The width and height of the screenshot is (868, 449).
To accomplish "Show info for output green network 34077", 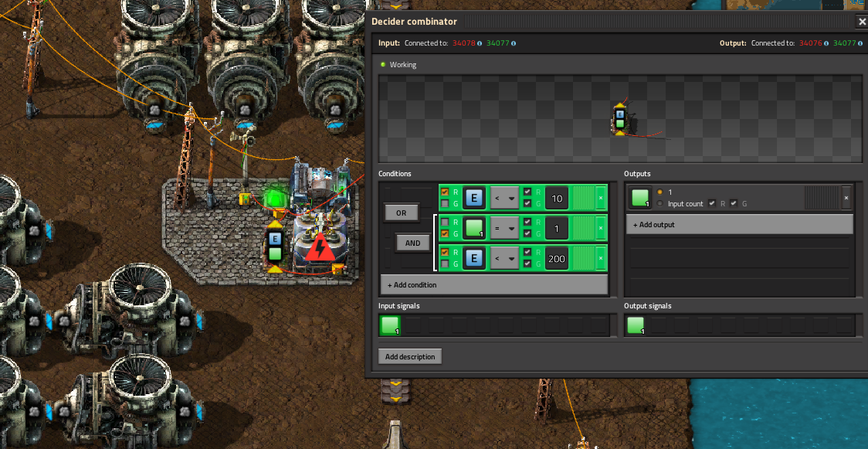I will click(x=860, y=43).
